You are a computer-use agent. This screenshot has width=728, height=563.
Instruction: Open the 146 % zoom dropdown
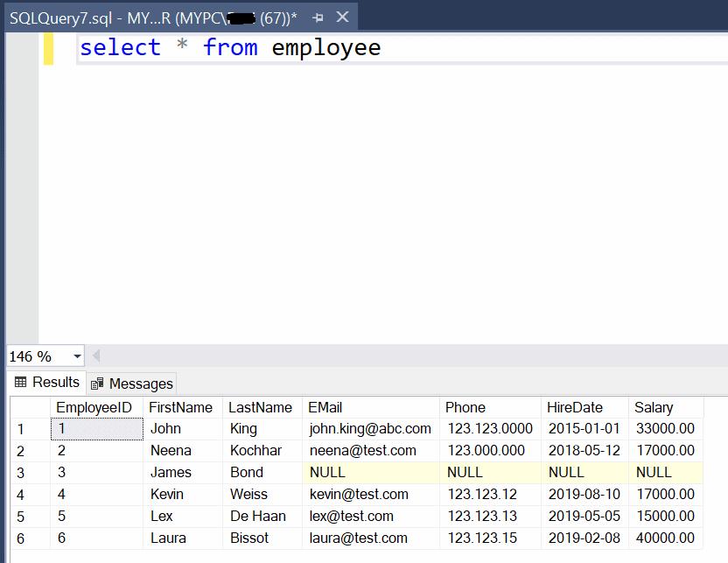click(77, 356)
